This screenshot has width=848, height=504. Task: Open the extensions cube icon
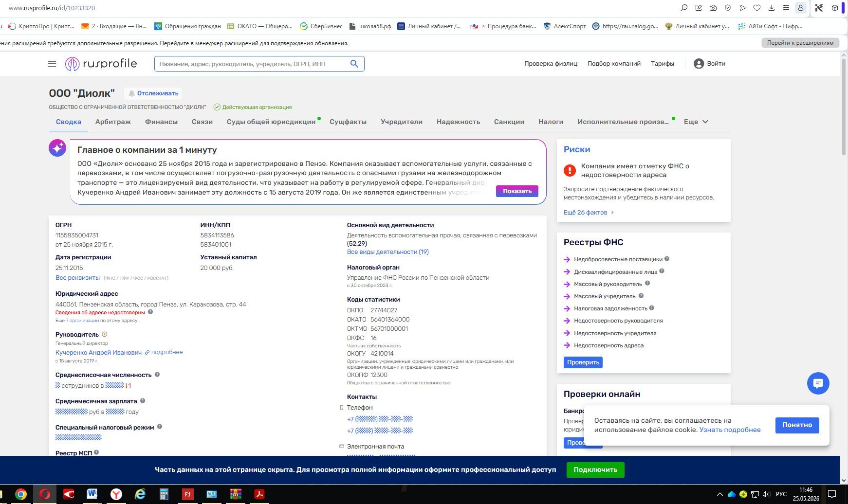coord(834,8)
